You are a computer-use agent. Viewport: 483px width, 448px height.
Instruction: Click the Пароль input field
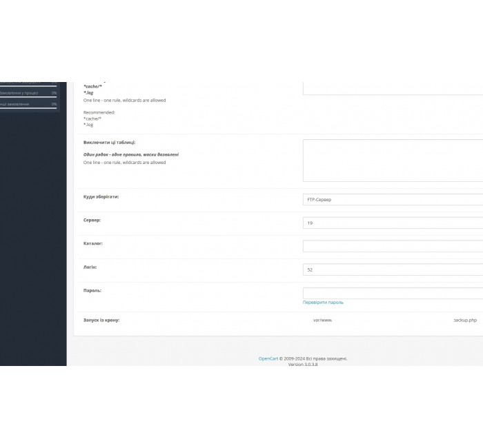click(393, 293)
